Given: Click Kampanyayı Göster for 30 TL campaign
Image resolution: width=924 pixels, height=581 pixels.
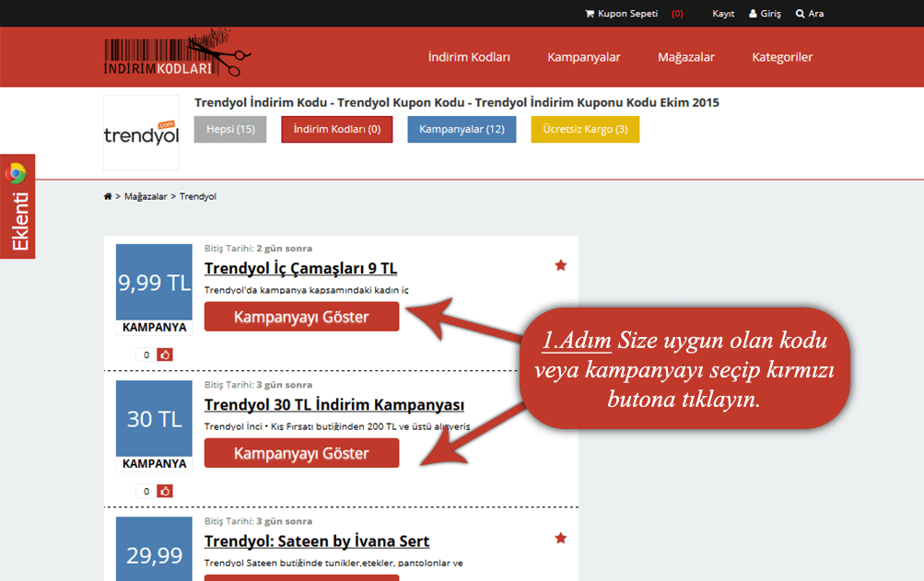Looking at the screenshot, I should [302, 453].
